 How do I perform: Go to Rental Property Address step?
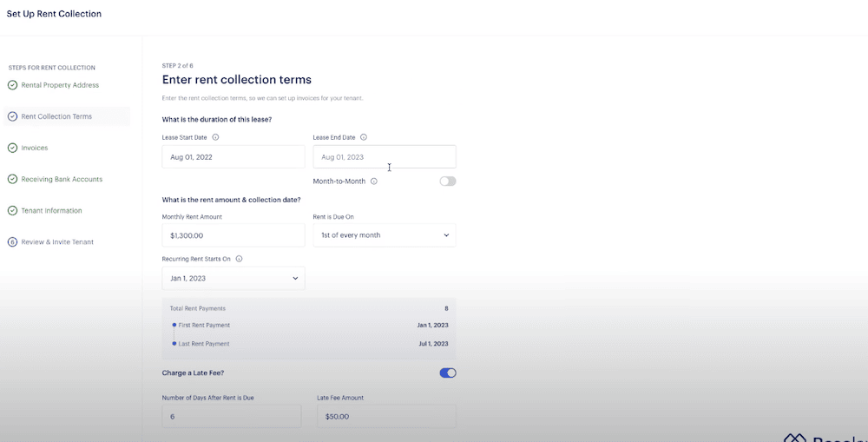pyautogui.click(x=60, y=85)
